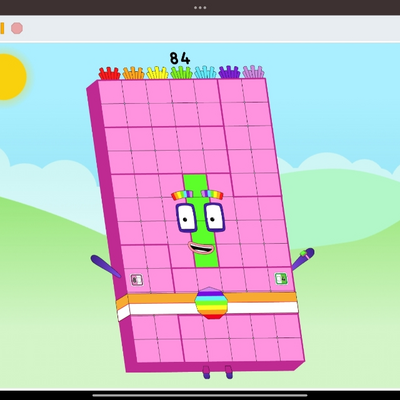Click the rainbow belt buckle on the character
This screenshot has height=400, width=400.
(211, 303)
